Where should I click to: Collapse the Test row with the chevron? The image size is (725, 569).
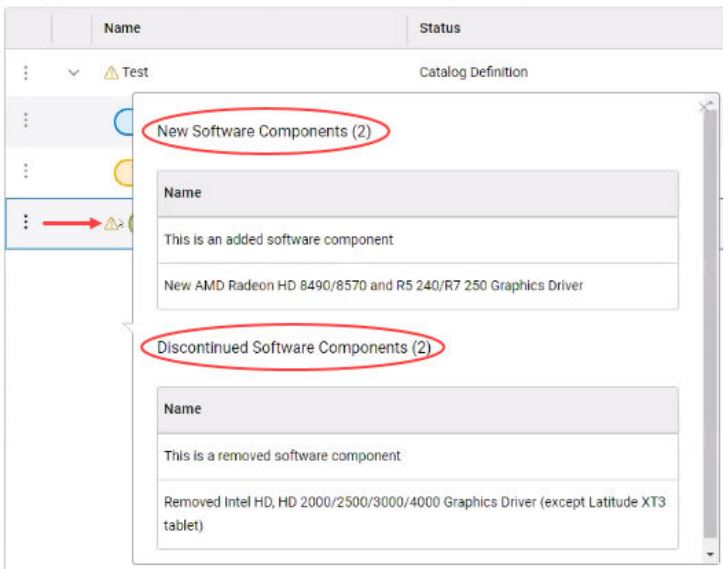click(72, 72)
